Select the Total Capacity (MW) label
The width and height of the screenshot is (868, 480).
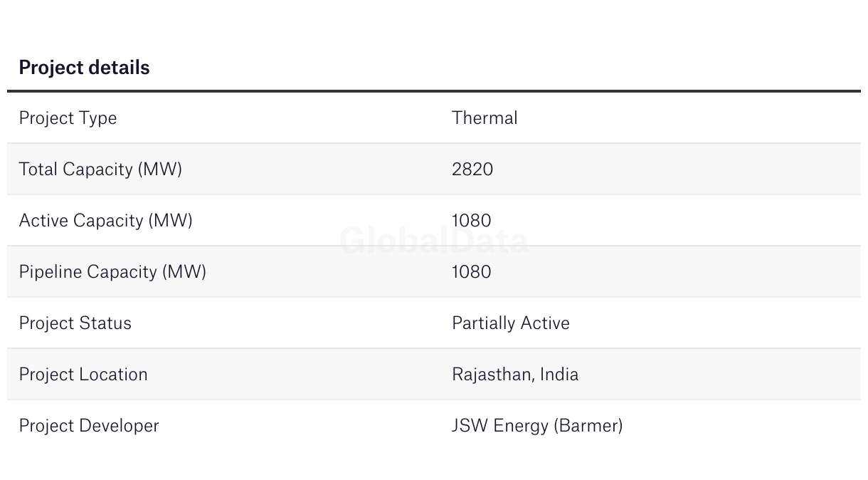[100, 169]
